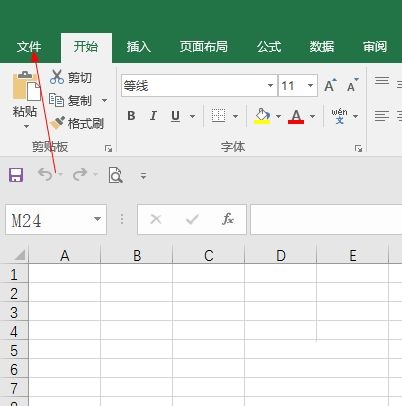Toggle Italic formatting
Screen dimensions: 402x406
(153, 116)
